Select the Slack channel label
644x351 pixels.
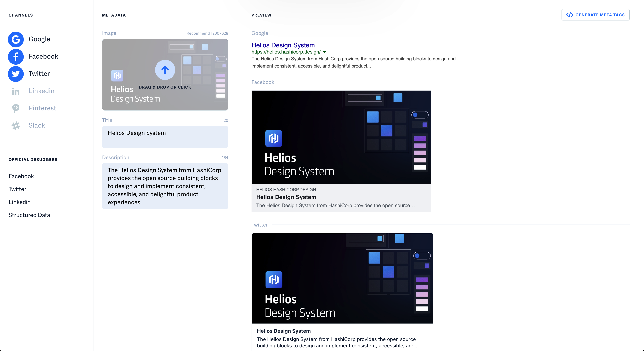[x=37, y=126]
